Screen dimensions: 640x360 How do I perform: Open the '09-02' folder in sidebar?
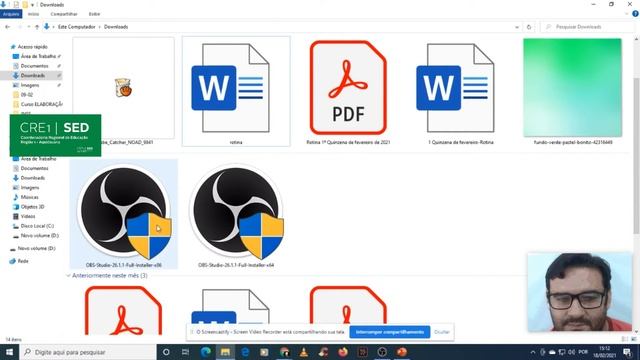click(x=27, y=95)
